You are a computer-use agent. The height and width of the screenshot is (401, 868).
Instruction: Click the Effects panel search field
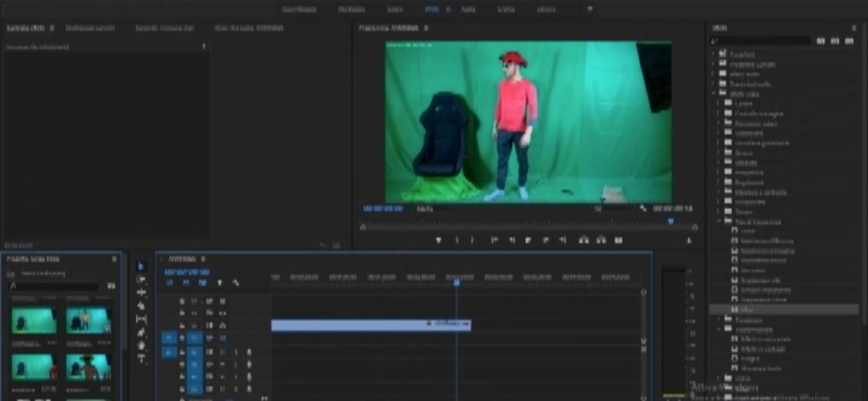(761, 41)
